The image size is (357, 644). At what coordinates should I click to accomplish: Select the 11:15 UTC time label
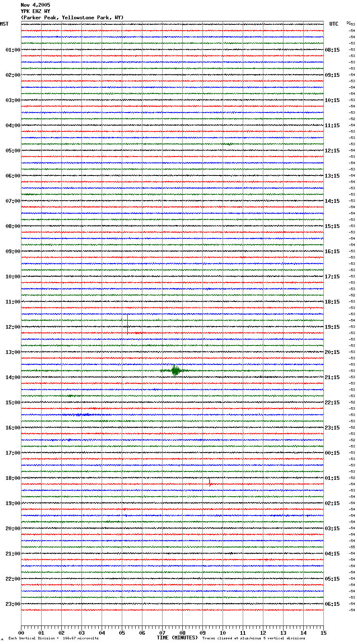pyautogui.click(x=332, y=126)
